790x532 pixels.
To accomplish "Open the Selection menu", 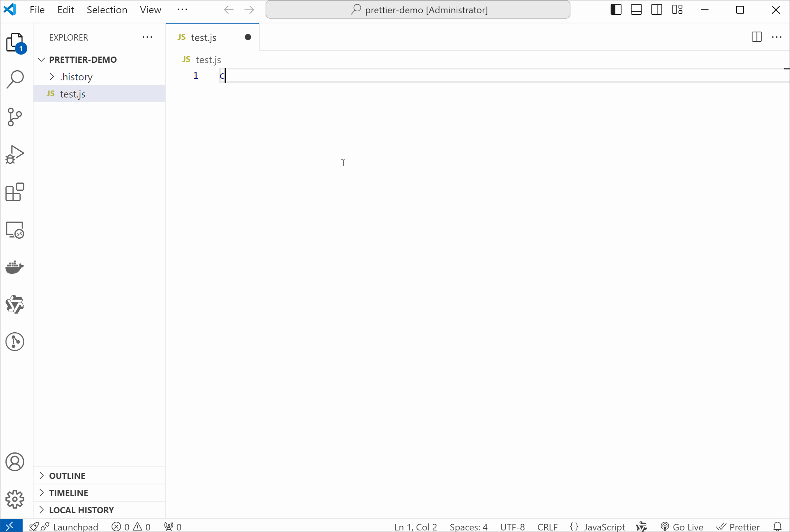I will point(107,10).
